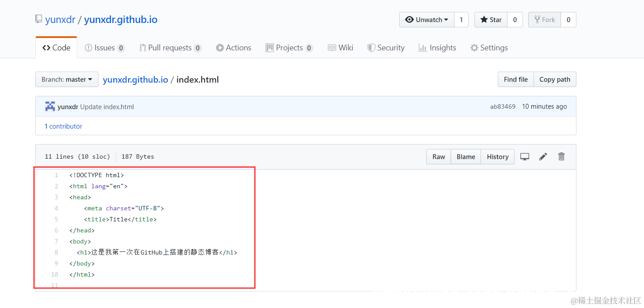Click the stargazers count next to Star
Screen dimensions: 644x308
[515, 20]
